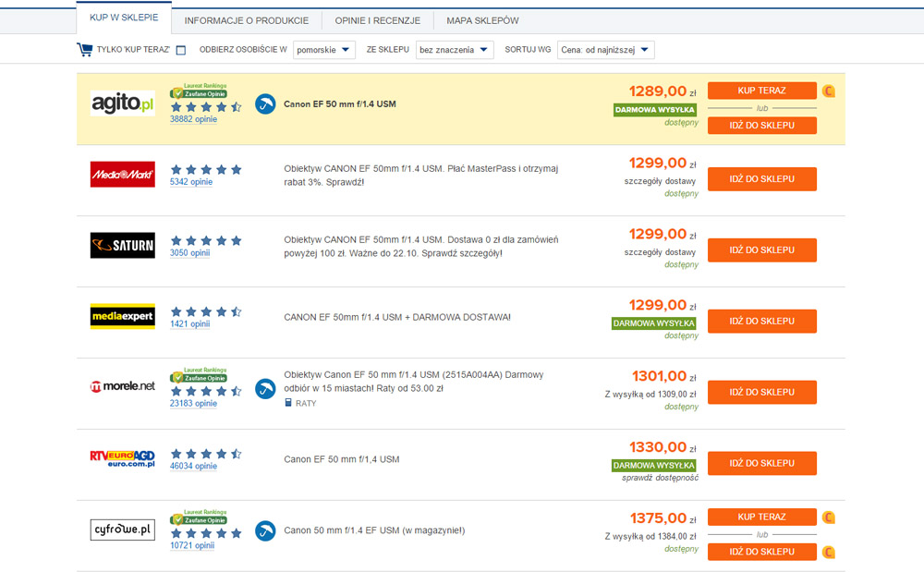Click the blue umbrella icon in agito.pl row
Screen dimensions: 924x572
265,104
